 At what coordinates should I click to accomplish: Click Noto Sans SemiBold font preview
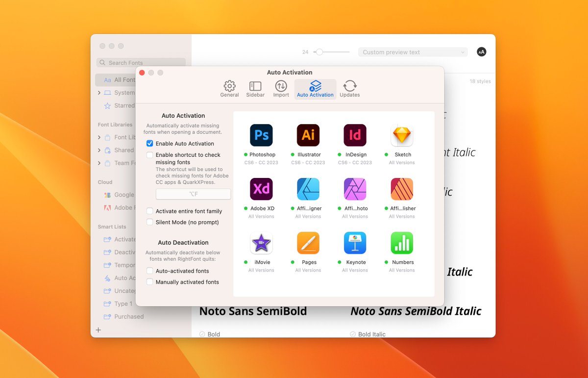pyautogui.click(x=253, y=311)
